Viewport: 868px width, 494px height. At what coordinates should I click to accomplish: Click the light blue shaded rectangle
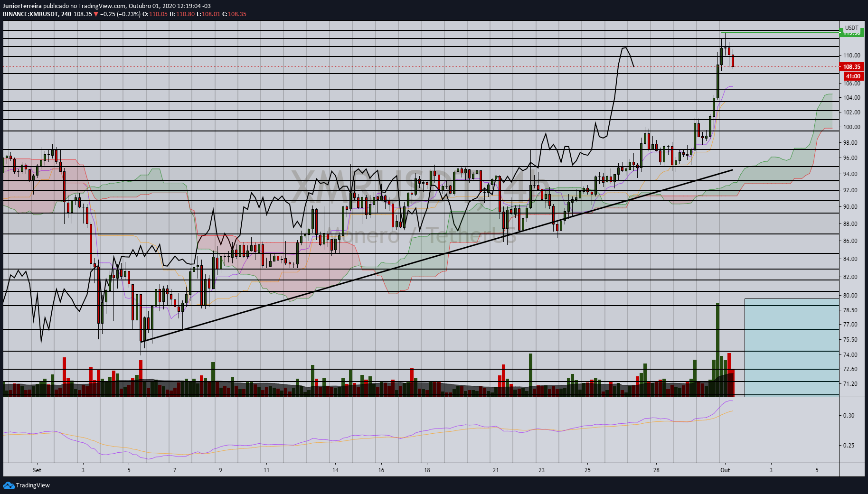(x=792, y=346)
